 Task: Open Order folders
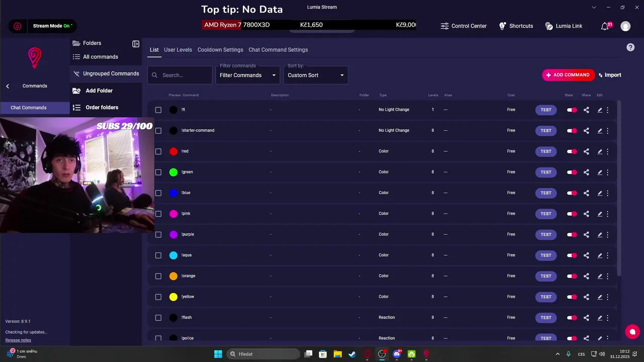[96, 108]
